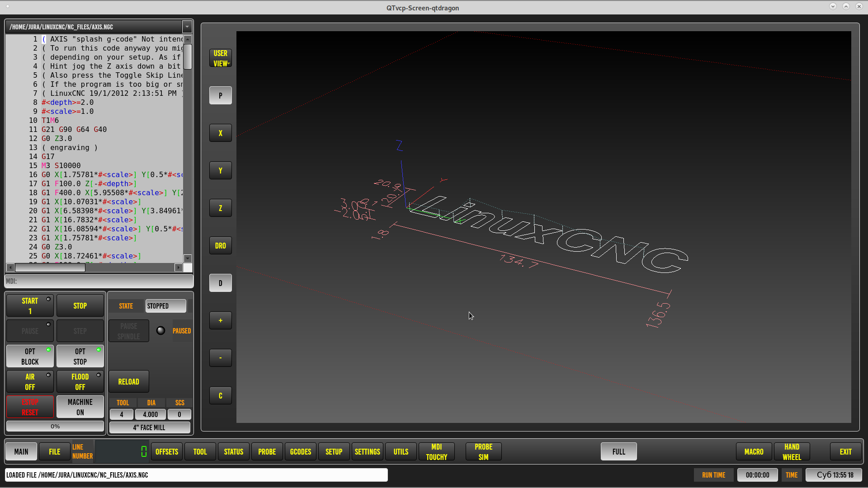Click the PAUSED status LED
The height and width of the screenshot is (488, 868).
[160, 331]
